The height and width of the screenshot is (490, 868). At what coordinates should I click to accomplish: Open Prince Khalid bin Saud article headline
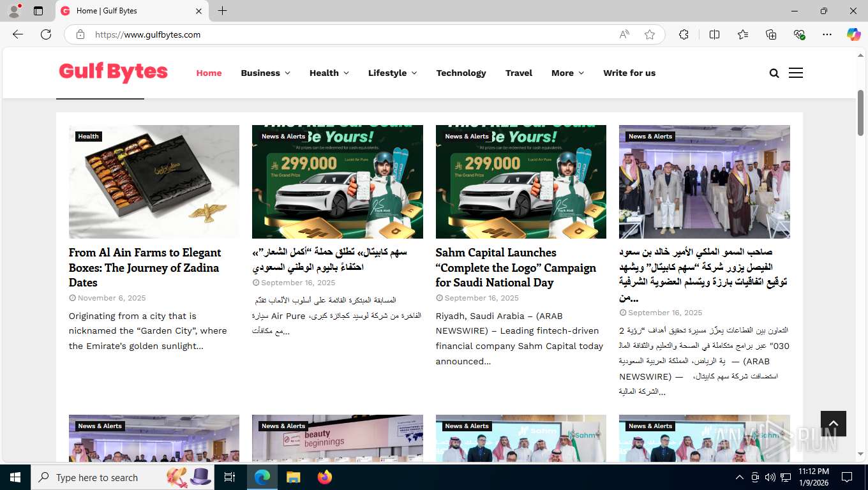(703, 274)
